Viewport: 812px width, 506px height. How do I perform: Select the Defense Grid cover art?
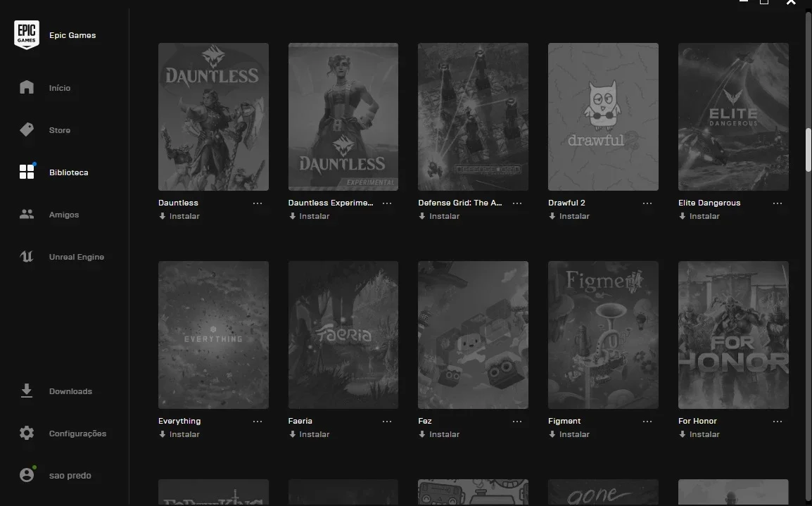[x=474, y=117]
